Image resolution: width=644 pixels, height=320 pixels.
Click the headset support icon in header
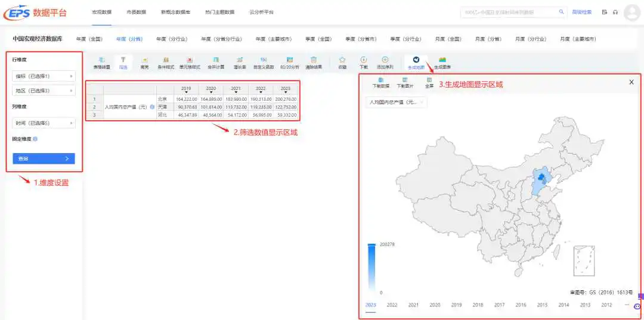[615, 13]
